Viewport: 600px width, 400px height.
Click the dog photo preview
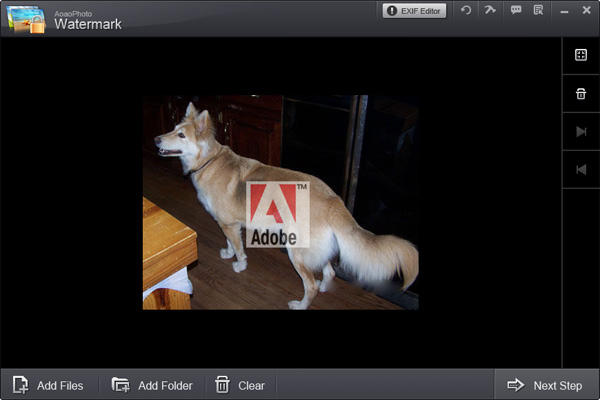pos(280,202)
